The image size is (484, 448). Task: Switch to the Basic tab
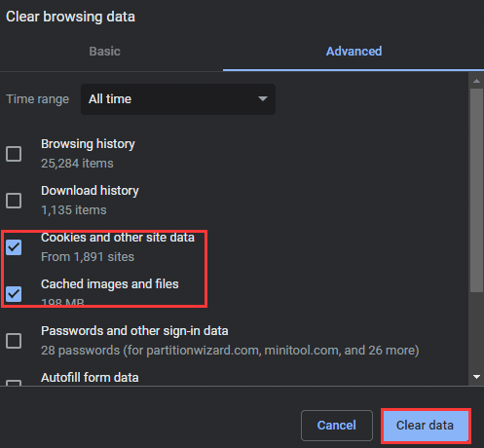tap(104, 52)
